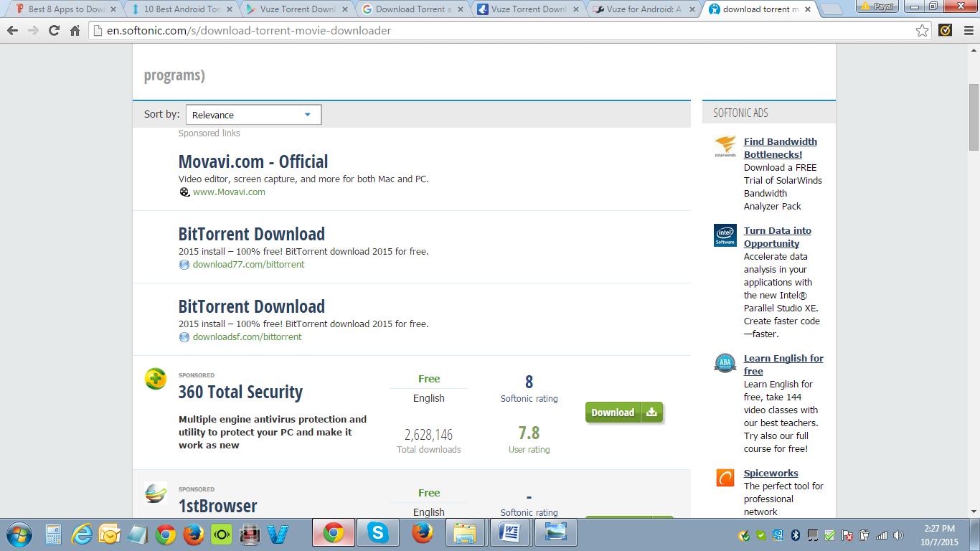Open the Sort by Relevance dropdown
Image resolution: width=980 pixels, height=551 pixels.
coord(253,115)
